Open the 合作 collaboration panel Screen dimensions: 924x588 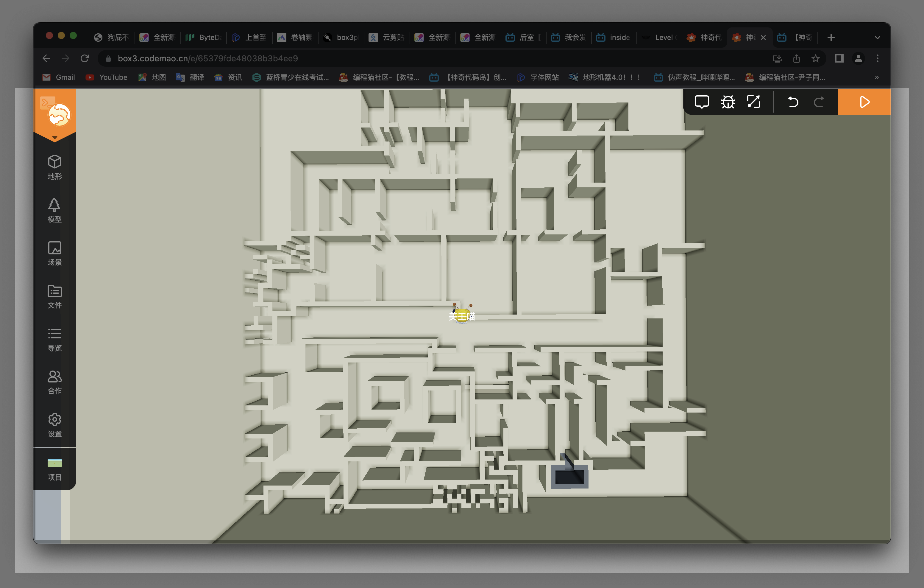click(x=54, y=382)
